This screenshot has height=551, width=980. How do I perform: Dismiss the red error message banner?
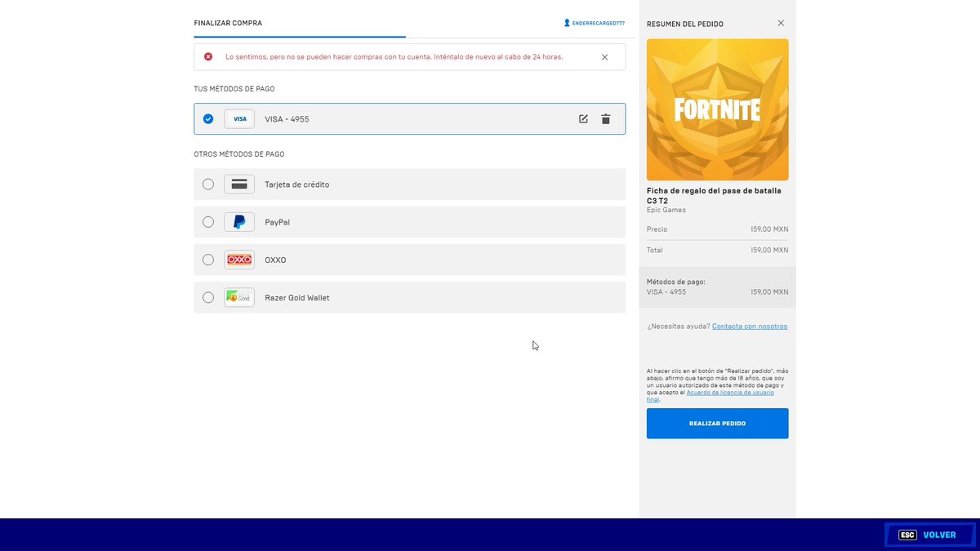[x=604, y=57]
